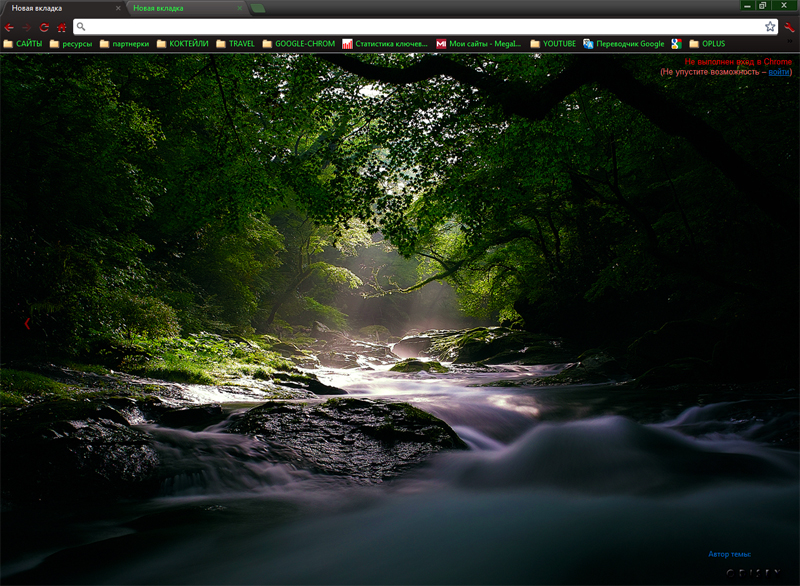
Task: Open the Статистика ключев... bookmark
Action: [x=385, y=44]
